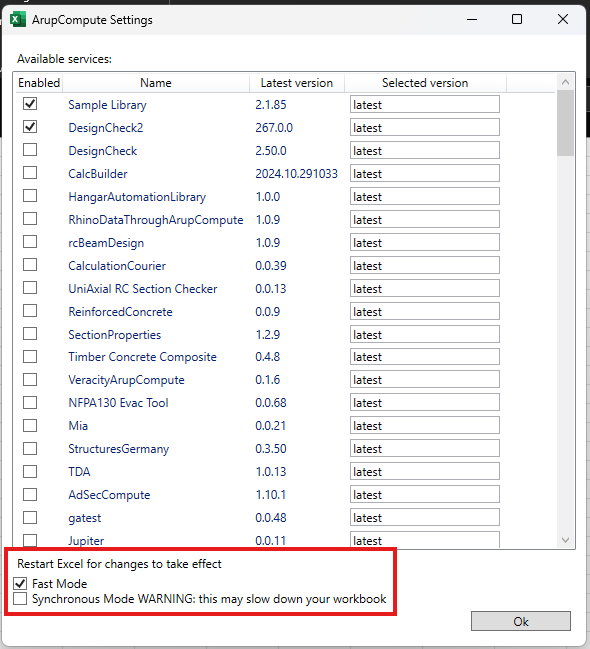Enable the RhinoDataThroughArupCompute checkbox
590x649 pixels.
click(30, 219)
